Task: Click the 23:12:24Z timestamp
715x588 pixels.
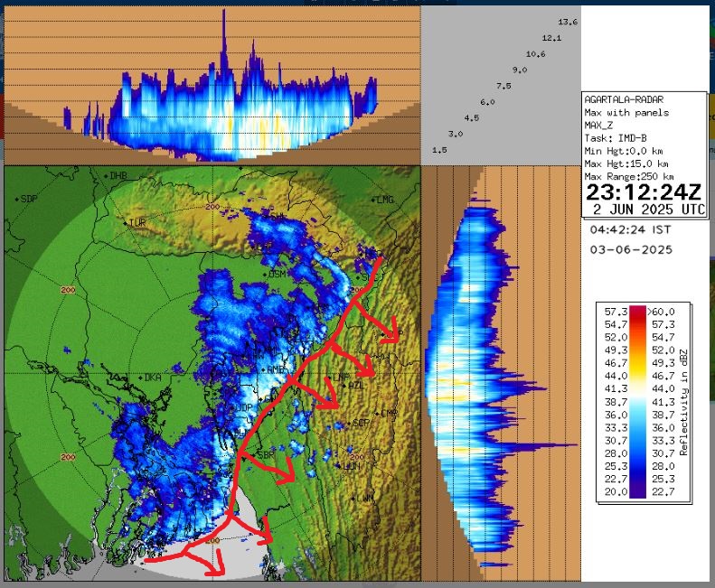Action: click(644, 192)
